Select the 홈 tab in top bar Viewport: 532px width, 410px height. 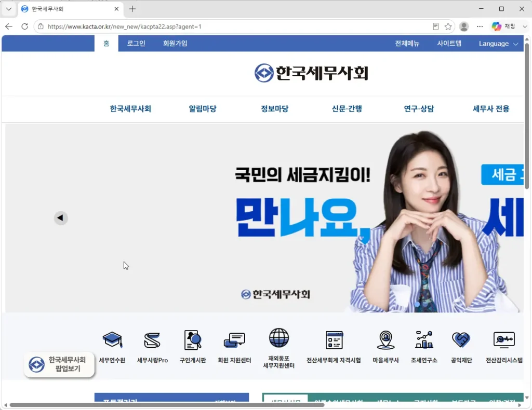coord(106,44)
